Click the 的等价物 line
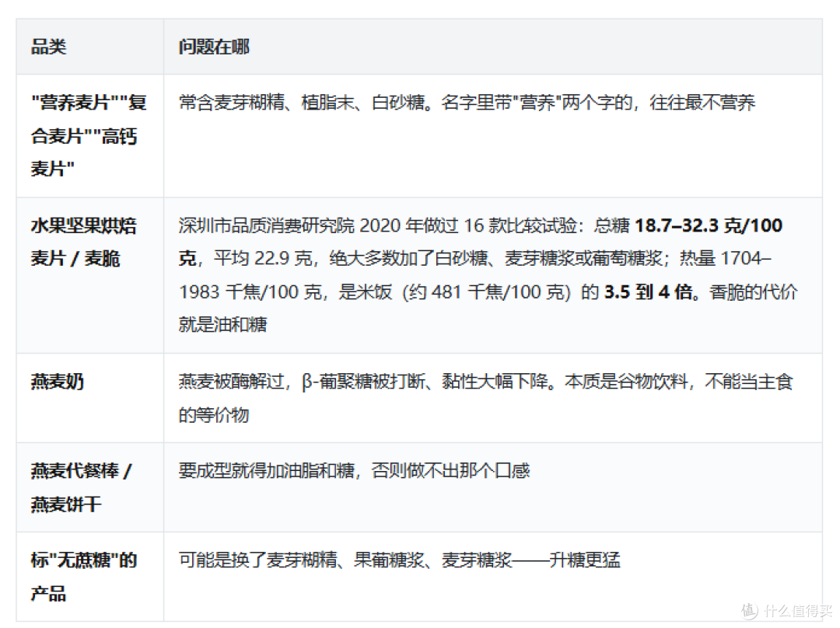Image resolution: width=840 pixels, height=628 pixels. point(214,415)
